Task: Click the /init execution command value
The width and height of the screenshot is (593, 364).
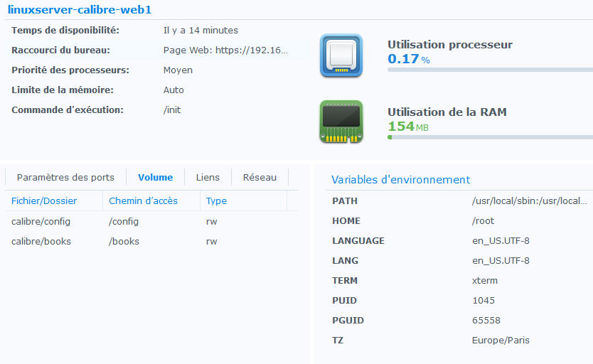Action: click(x=171, y=110)
